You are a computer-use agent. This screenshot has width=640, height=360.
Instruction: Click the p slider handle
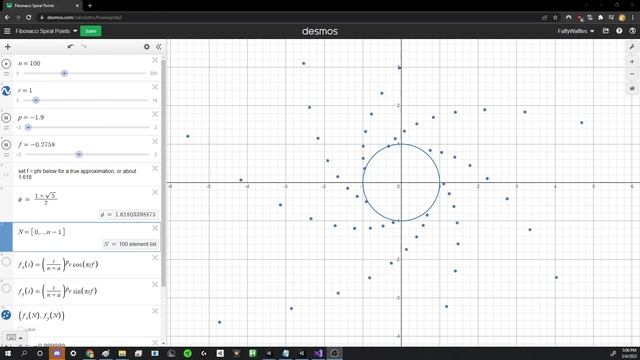tap(28, 127)
